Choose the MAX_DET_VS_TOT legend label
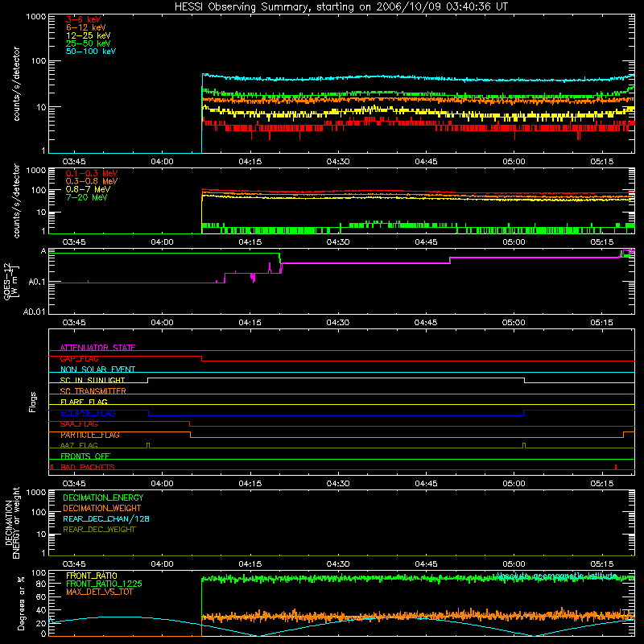 coord(99,592)
